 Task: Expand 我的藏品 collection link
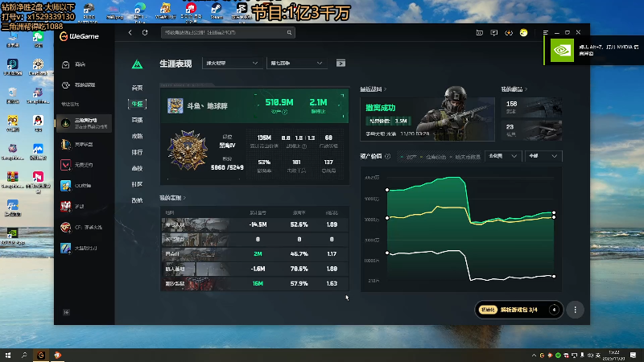click(x=514, y=89)
